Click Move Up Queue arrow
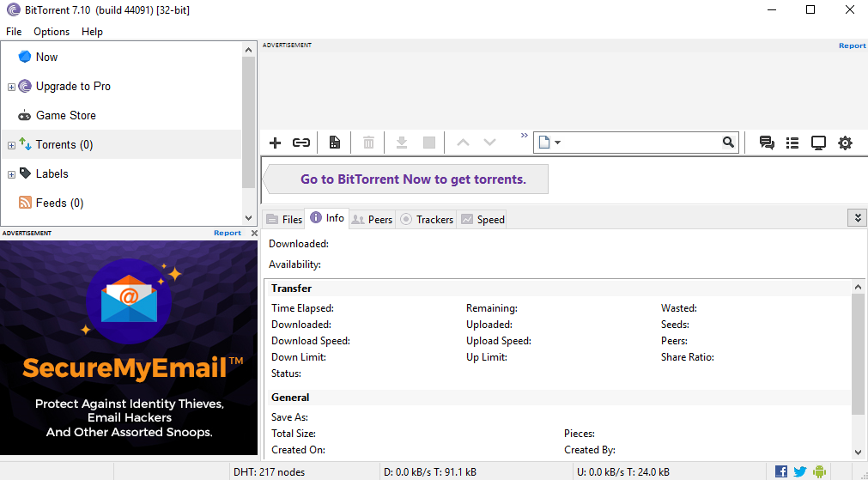Viewport: 868px width, 480px height. (x=463, y=143)
